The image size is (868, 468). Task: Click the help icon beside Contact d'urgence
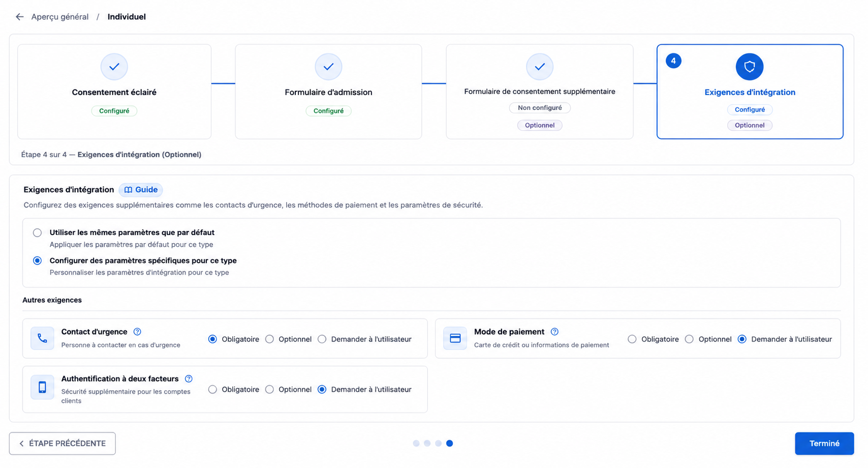click(x=137, y=332)
